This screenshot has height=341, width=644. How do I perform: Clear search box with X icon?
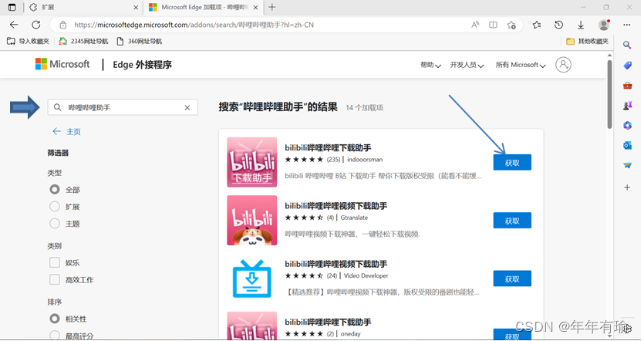pyautogui.click(x=187, y=108)
